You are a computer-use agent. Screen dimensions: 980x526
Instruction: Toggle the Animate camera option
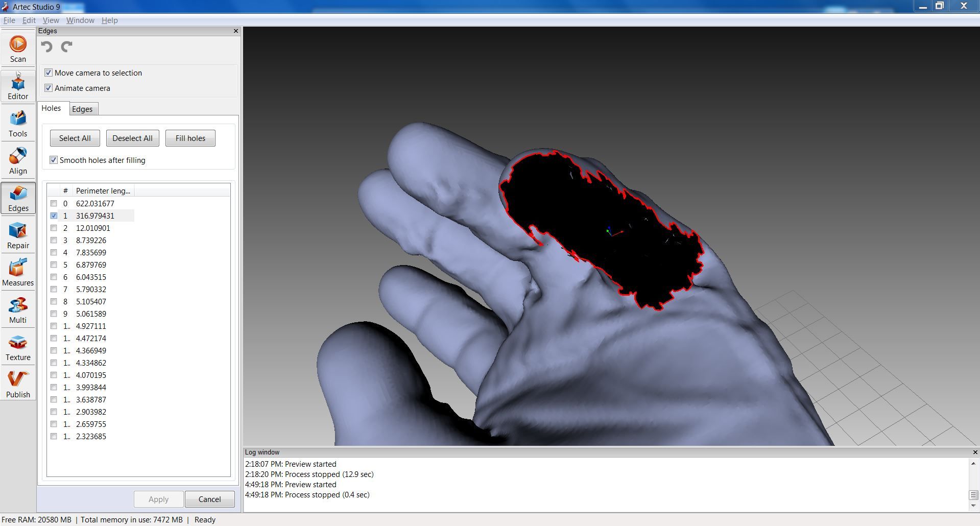[49, 88]
